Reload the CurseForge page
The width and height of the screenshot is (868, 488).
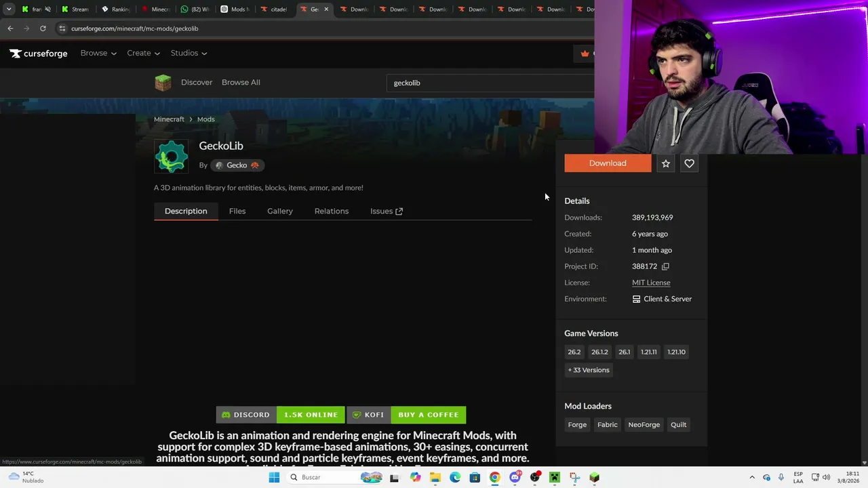pos(43,28)
